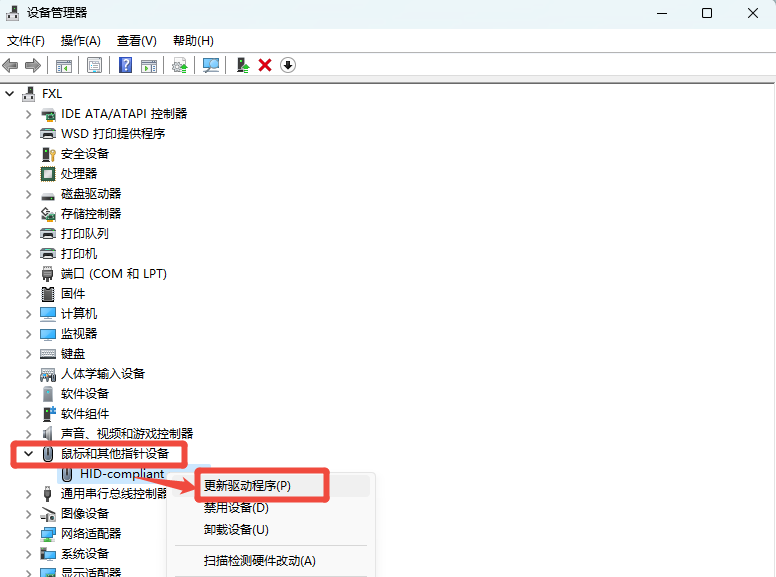Screen dimensions: 776x577
Task: Select the HID-compliant mouse entry
Action: point(122,474)
